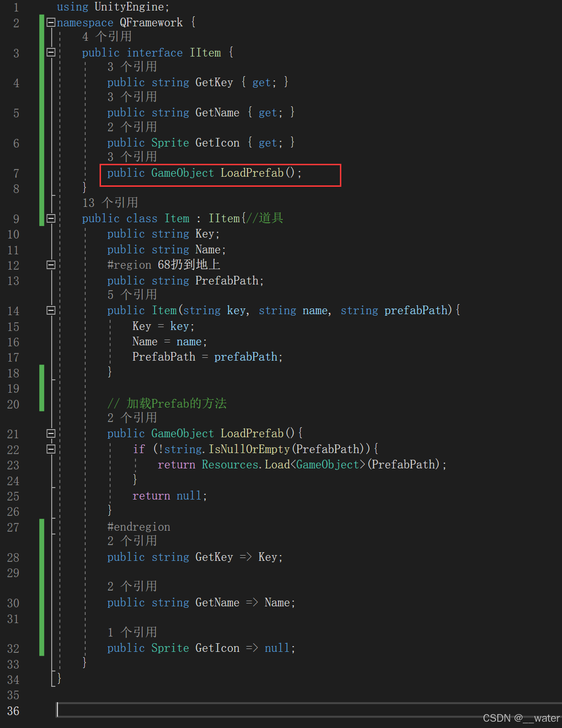Open the '3 个引用' CodeLens above GetKey in interface
The image size is (562, 728).
(x=132, y=67)
